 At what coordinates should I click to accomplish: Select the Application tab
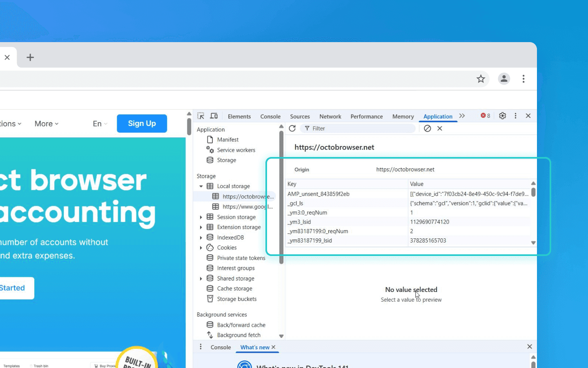tap(438, 117)
